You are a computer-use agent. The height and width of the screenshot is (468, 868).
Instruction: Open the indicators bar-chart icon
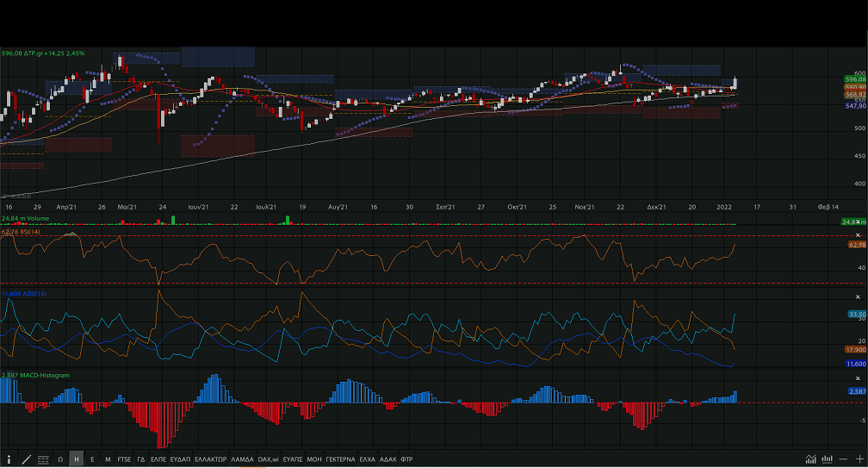[828, 459]
